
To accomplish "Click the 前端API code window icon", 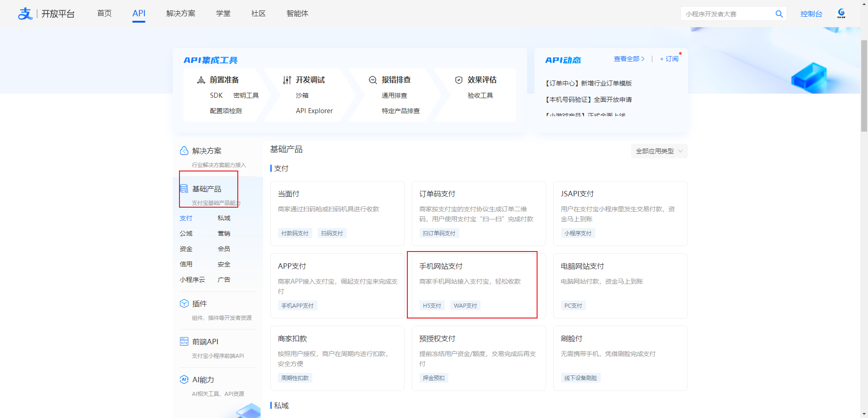I will point(184,342).
